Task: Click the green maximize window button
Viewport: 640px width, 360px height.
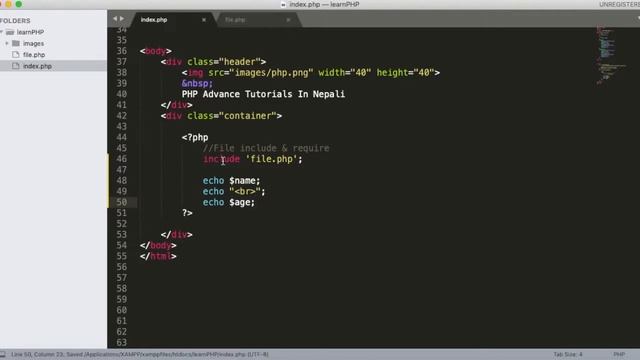Action: (19, 4)
